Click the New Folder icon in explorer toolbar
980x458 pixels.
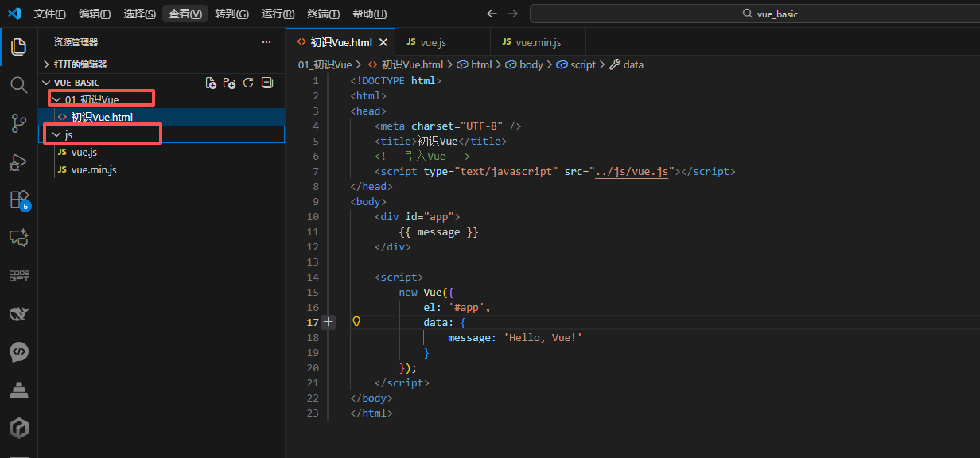[x=229, y=83]
